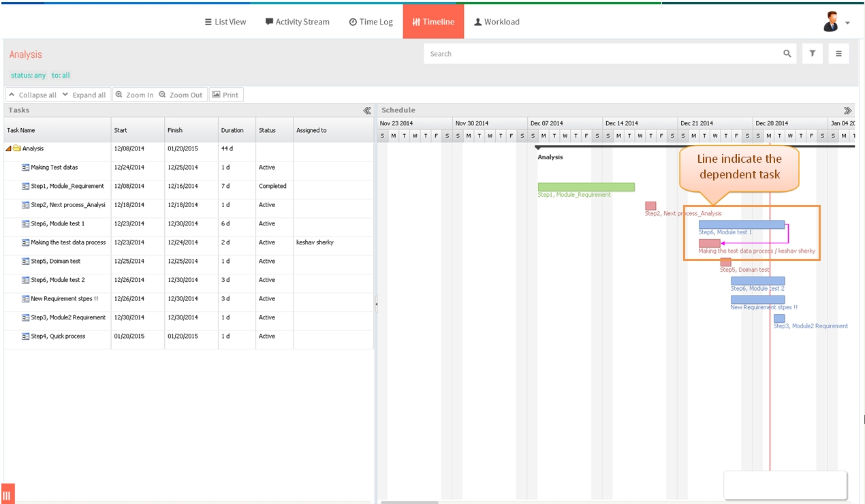
Task: Click task icon beside Step6, Module test 1
Action: [26, 223]
